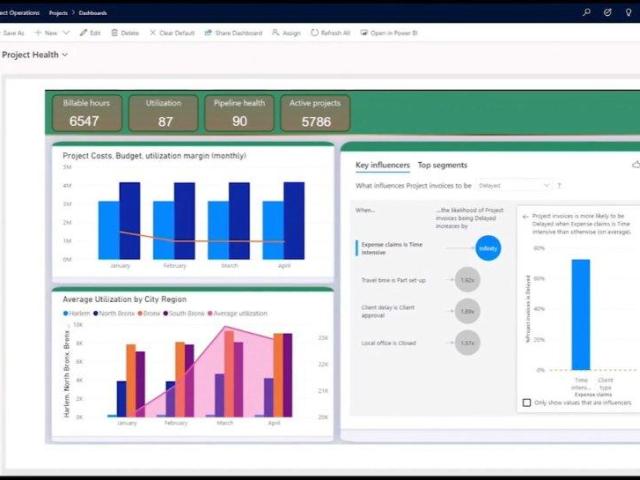Click the January dark blue bar in Project Costs
Image resolution: width=640 pixels, height=480 pixels.
[x=130, y=221]
